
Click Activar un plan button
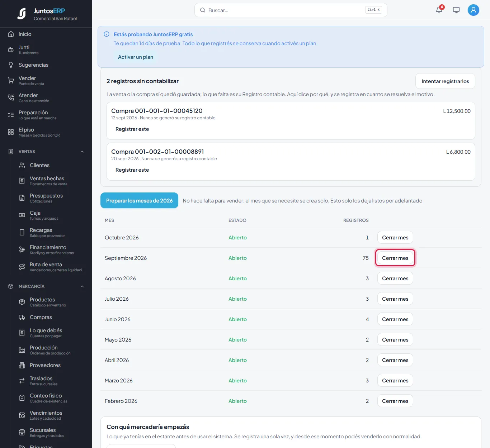tap(136, 57)
